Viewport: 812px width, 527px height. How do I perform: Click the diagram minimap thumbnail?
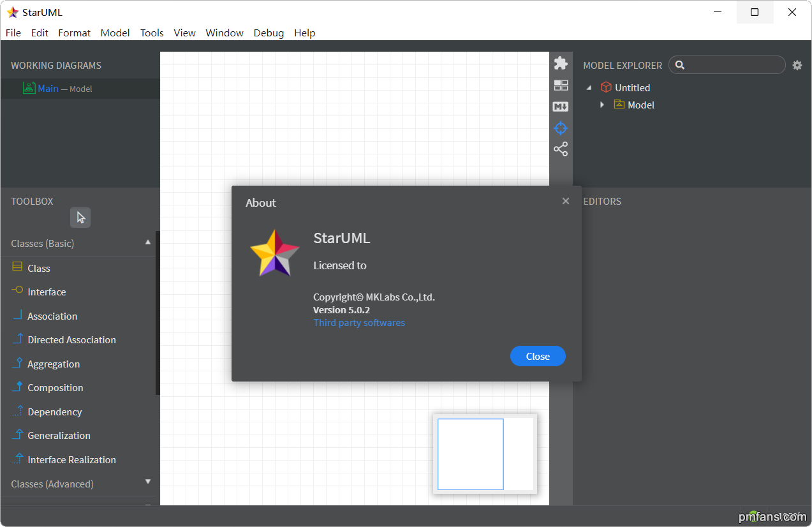click(485, 454)
